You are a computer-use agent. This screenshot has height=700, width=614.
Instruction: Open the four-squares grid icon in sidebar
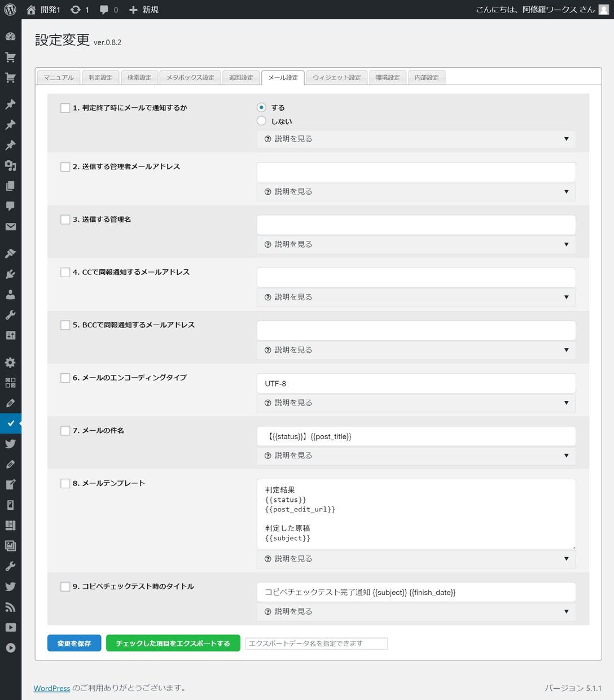click(x=10, y=383)
